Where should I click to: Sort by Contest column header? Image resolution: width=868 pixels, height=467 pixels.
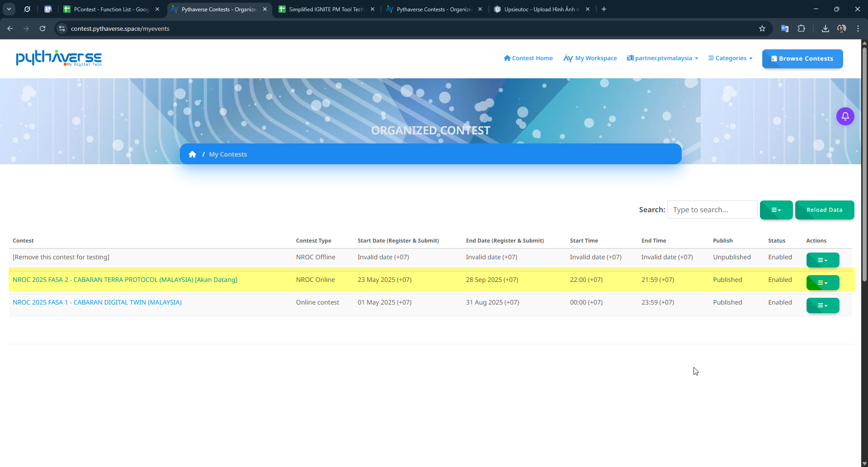23,241
